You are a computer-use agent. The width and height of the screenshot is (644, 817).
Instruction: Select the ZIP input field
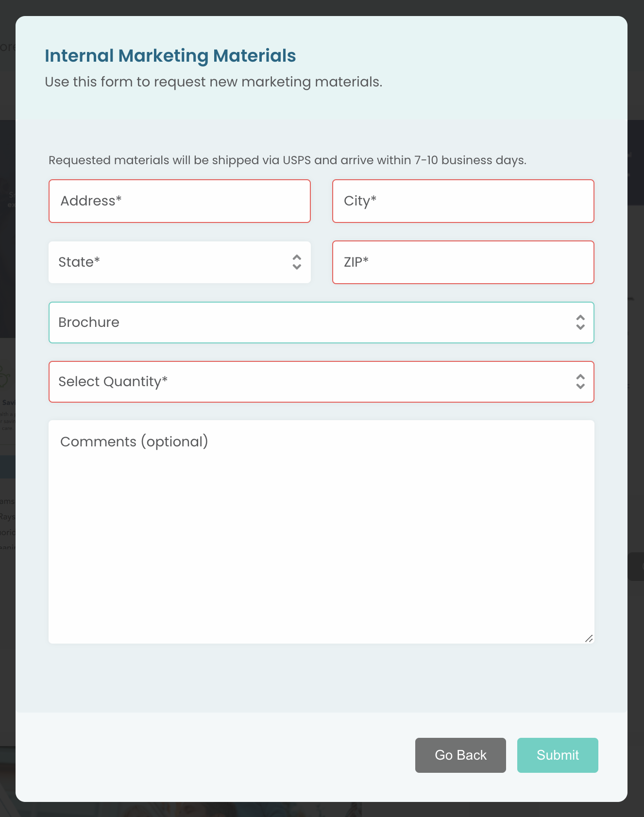pos(463,262)
